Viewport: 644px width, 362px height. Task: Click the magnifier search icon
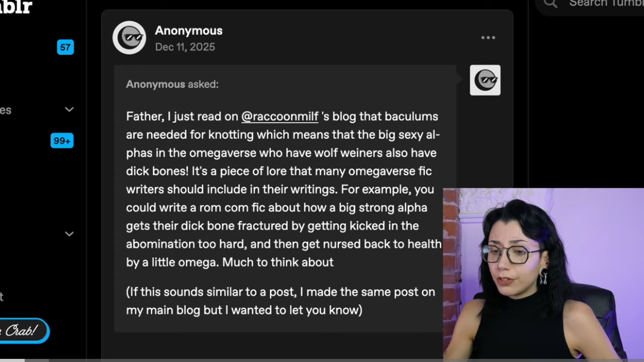tap(551, 4)
